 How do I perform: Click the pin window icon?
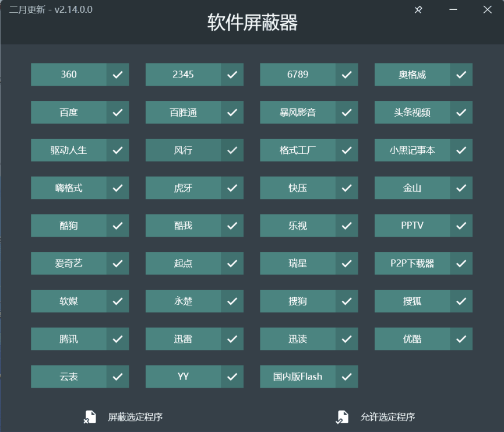tap(418, 10)
